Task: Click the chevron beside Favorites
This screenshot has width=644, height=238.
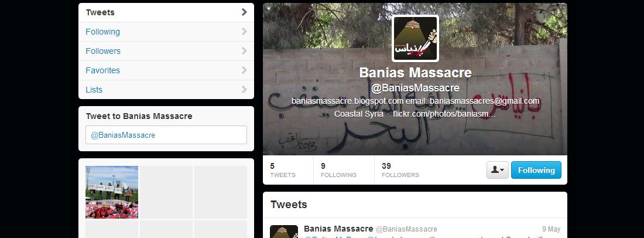Action: (x=244, y=70)
